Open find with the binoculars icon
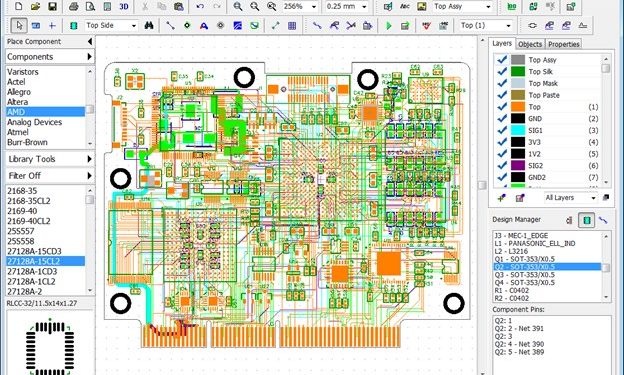The width and height of the screenshot is (624, 375). pos(149,25)
